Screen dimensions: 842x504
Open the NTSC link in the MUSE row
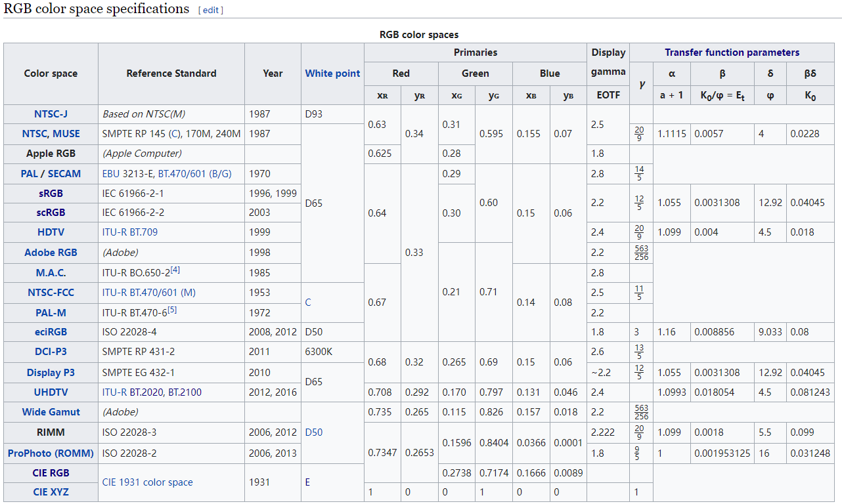(35, 133)
